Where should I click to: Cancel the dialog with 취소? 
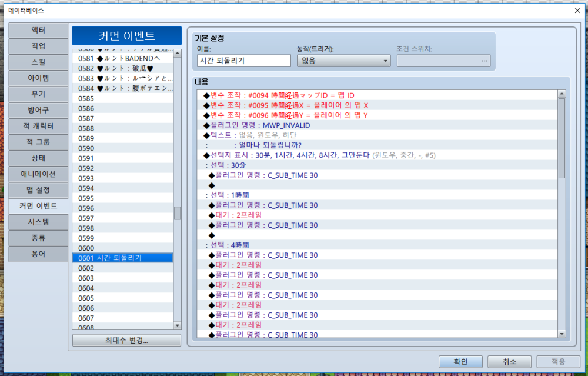[x=509, y=362]
